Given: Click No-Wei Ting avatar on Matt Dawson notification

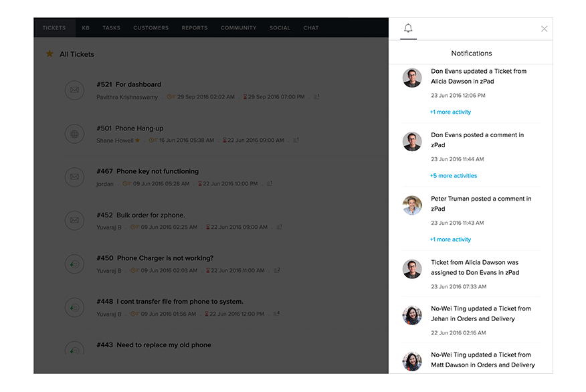Looking at the screenshot, I should point(412,361).
